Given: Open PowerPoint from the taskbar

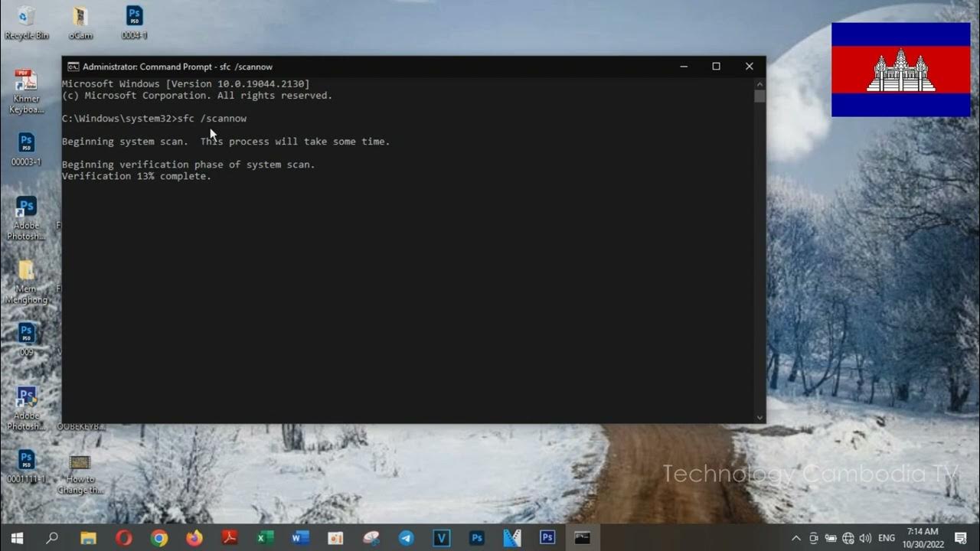Looking at the screenshot, I should [x=335, y=538].
